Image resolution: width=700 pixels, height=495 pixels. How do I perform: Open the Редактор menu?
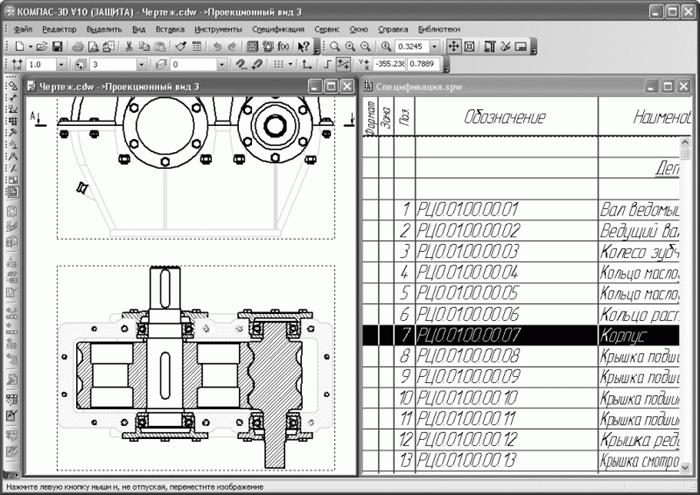coord(59,29)
